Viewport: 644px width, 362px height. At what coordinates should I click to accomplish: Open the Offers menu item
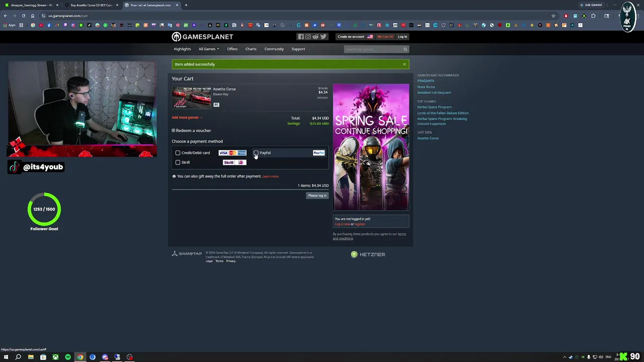point(232,49)
